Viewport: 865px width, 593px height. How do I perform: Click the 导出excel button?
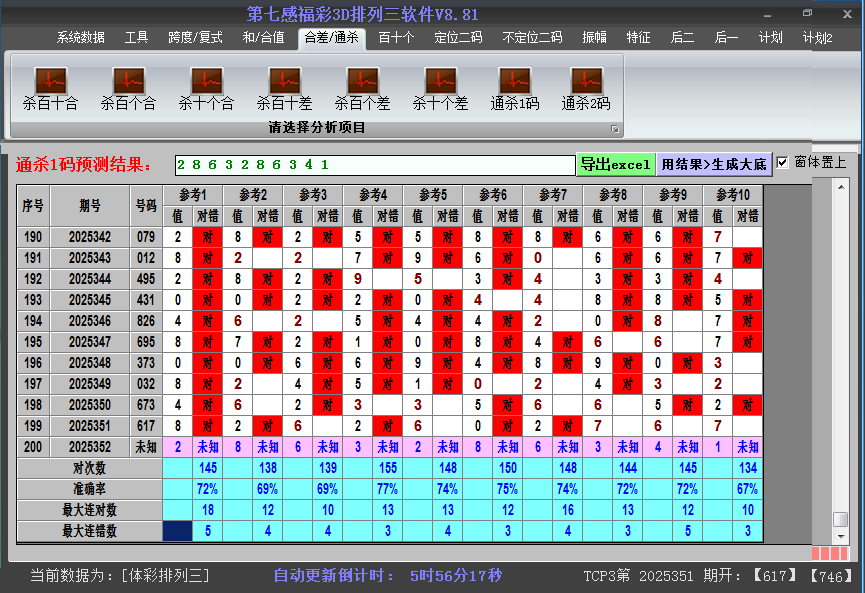615,164
